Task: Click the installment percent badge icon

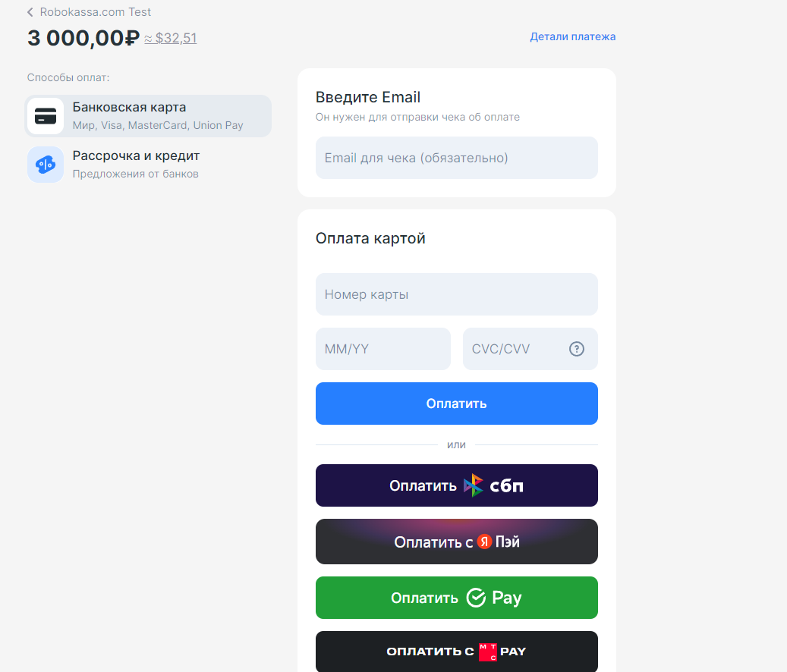Action: point(46,165)
